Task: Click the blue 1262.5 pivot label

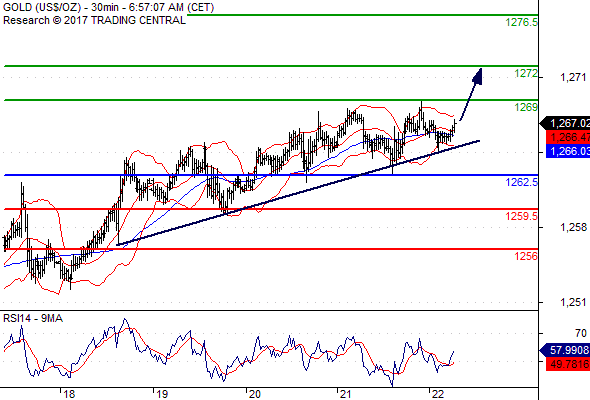Action: pos(522,182)
